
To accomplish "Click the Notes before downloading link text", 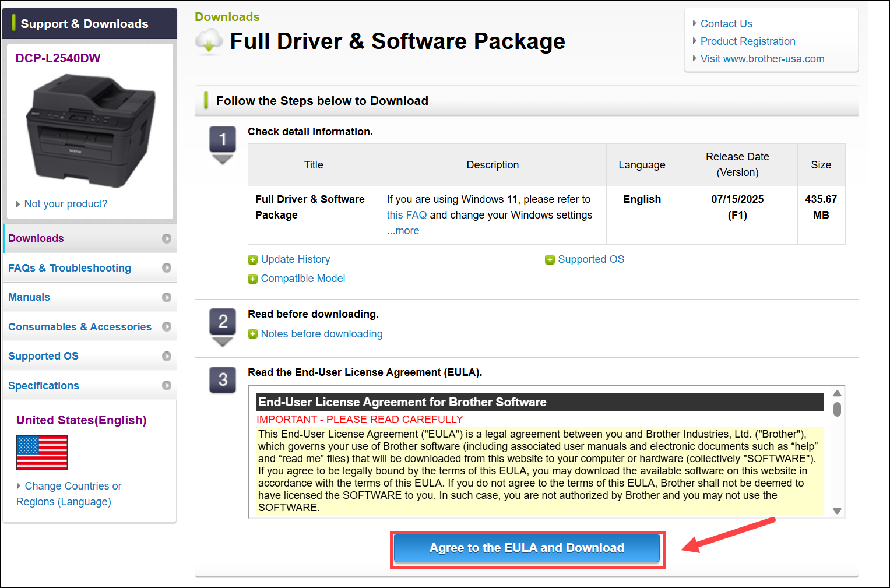I will pyautogui.click(x=322, y=334).
